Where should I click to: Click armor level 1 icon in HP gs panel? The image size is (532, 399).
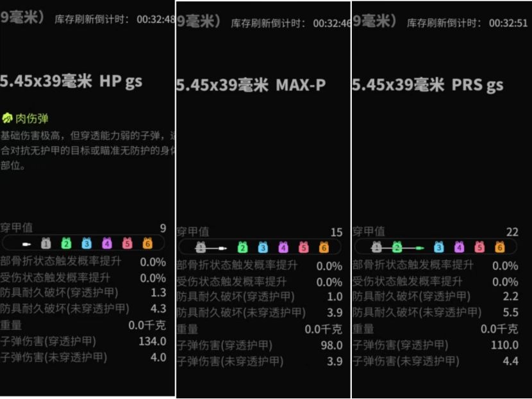pos(46,243)
